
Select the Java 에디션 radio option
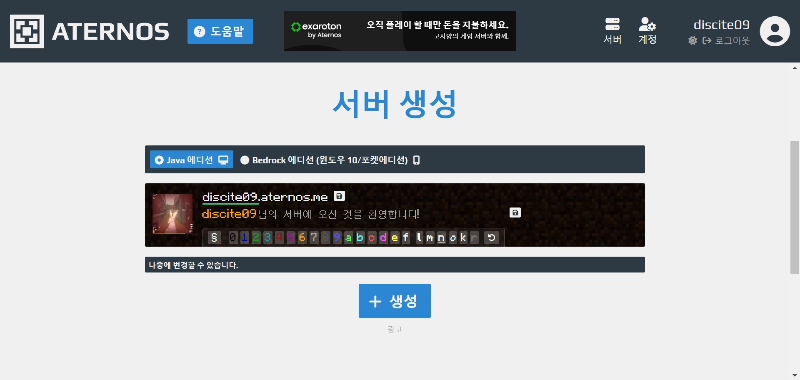pos(191,160)
